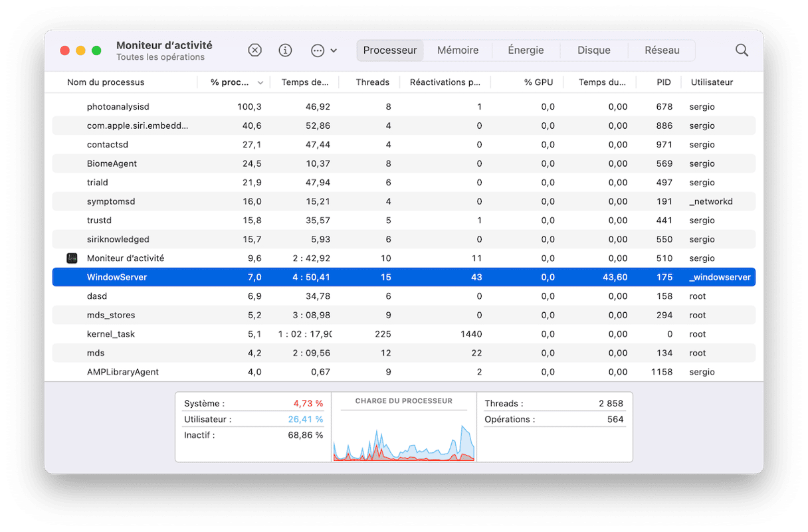Open the Disque tab
808x532 pixels.
pyautogui.click(x=594, y=50)
